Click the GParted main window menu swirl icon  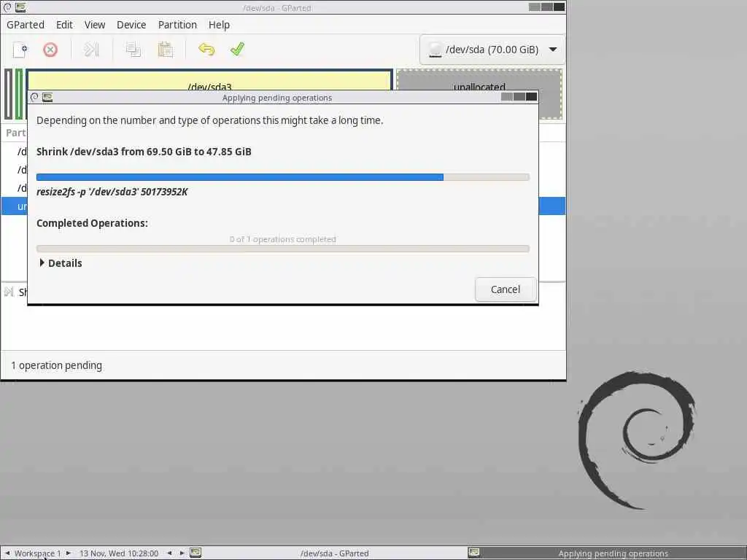pos(7,7)
